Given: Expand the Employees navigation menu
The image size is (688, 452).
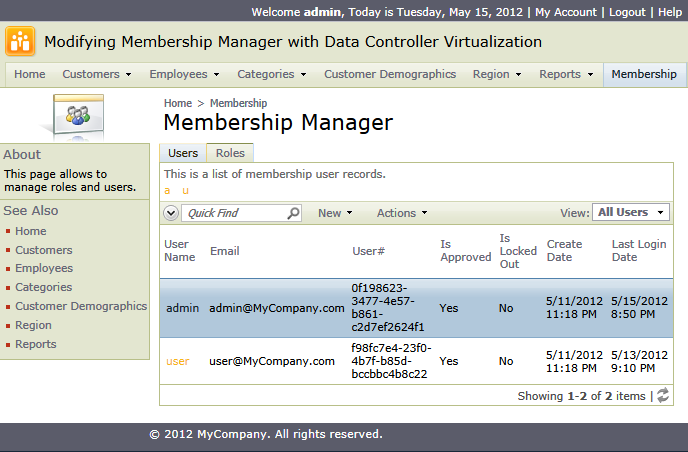Looking at the screenshot, I should (x=185, y=74).
